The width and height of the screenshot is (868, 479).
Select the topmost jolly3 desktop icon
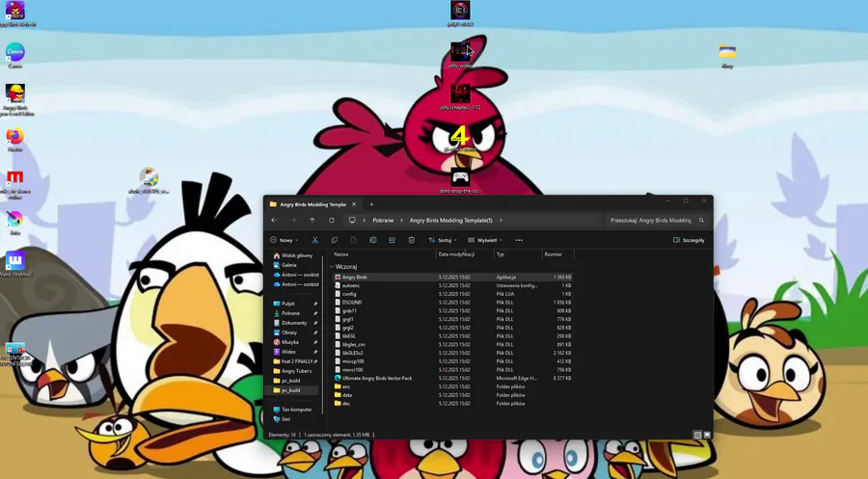(460, 13)
